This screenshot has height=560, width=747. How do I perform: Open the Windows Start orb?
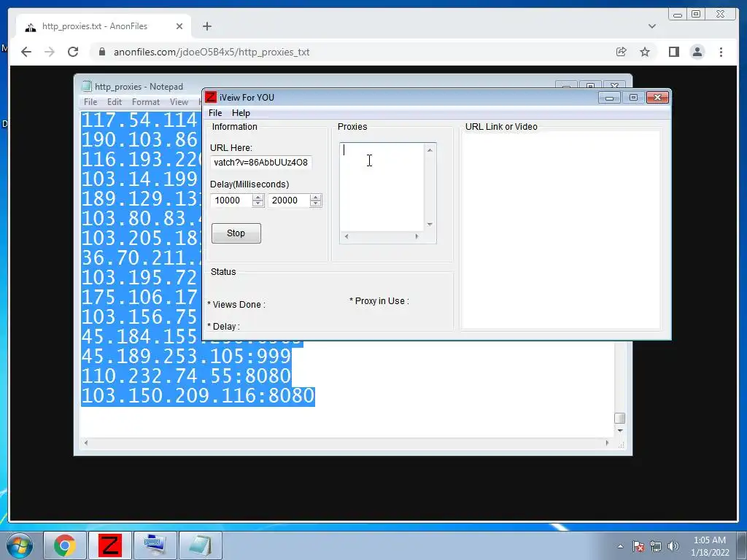click(20, 545)
